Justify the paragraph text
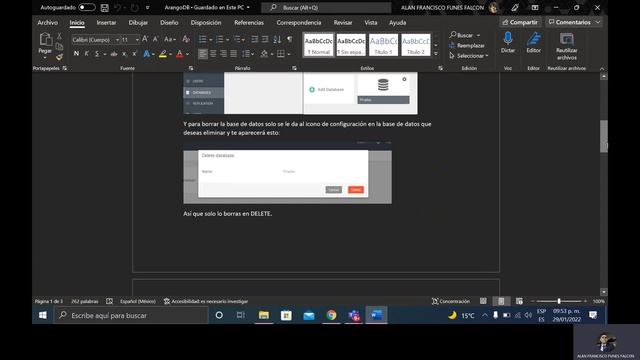 tap(233, 54)
